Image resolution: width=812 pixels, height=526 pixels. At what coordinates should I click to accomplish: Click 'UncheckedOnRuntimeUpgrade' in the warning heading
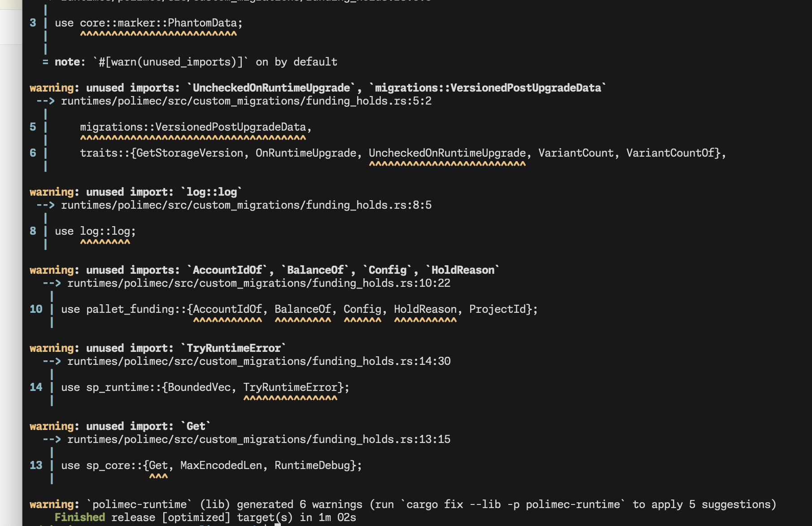click(271, 88)
